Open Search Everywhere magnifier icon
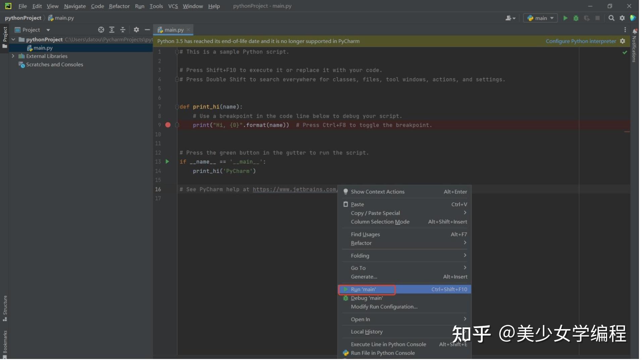Image resolution: width=644 pixels, height=361 pixels. tap(611, 18)
